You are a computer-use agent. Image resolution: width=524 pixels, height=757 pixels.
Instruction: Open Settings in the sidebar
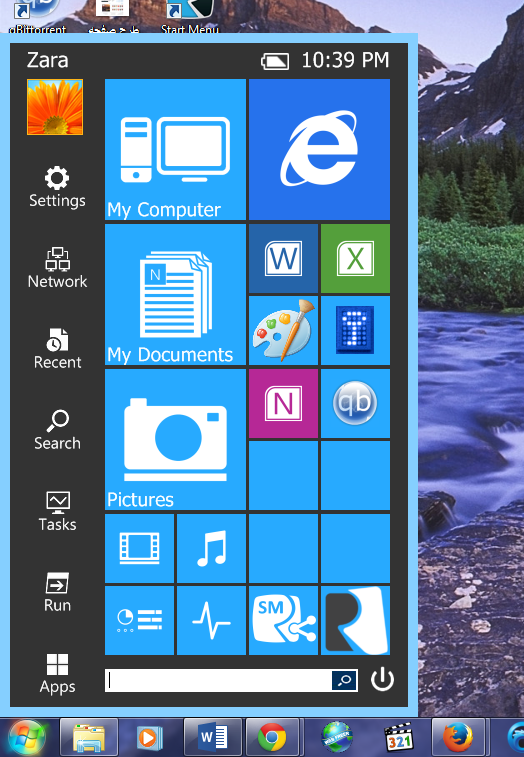[x=57, y=187]
